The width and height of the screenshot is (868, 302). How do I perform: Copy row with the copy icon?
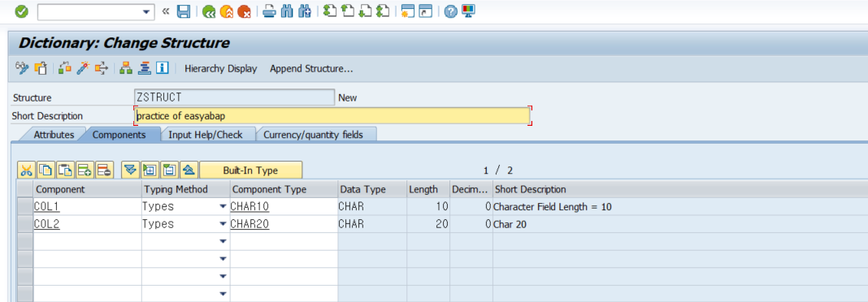pos(46,170)
